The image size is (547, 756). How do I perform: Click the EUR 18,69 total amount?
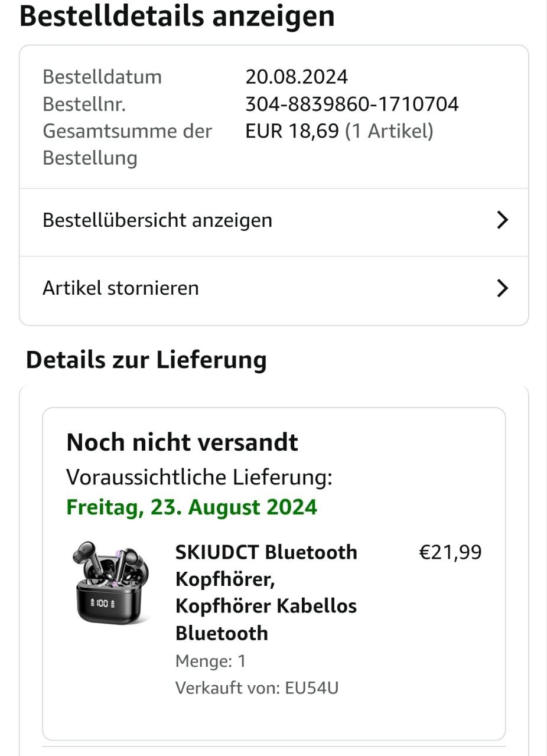pos(292,131)
